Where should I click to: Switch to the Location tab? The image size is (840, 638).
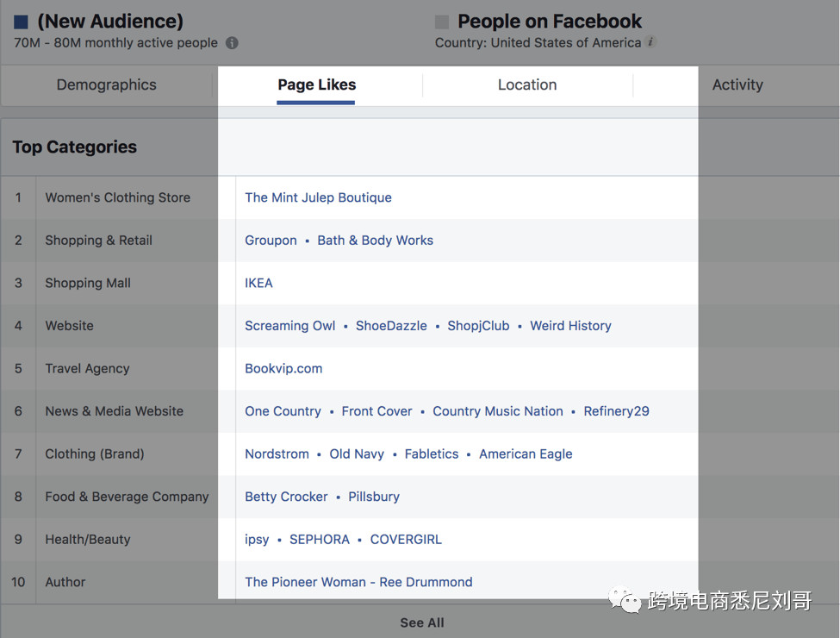point(526,84)
